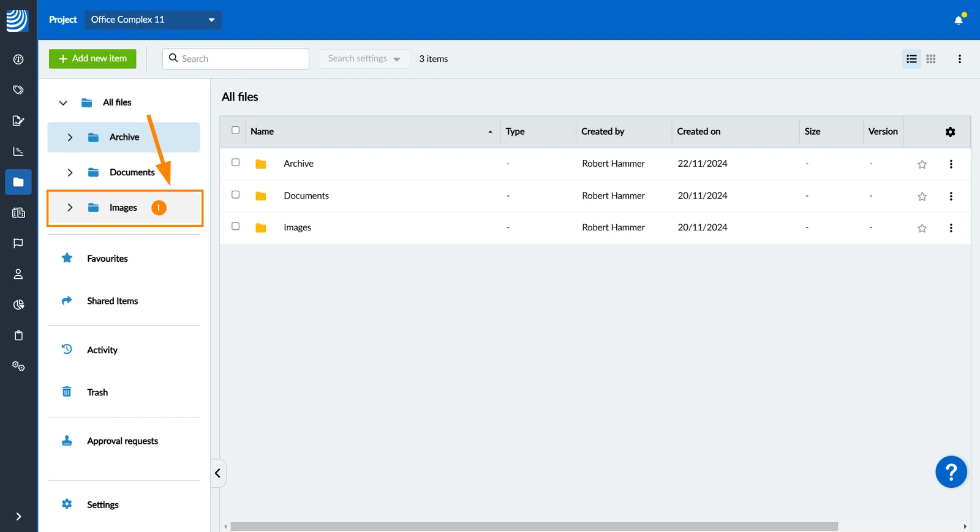Expand the Archive folder in tree
This screenshot has height=532, width=980.
click(70, 137)
